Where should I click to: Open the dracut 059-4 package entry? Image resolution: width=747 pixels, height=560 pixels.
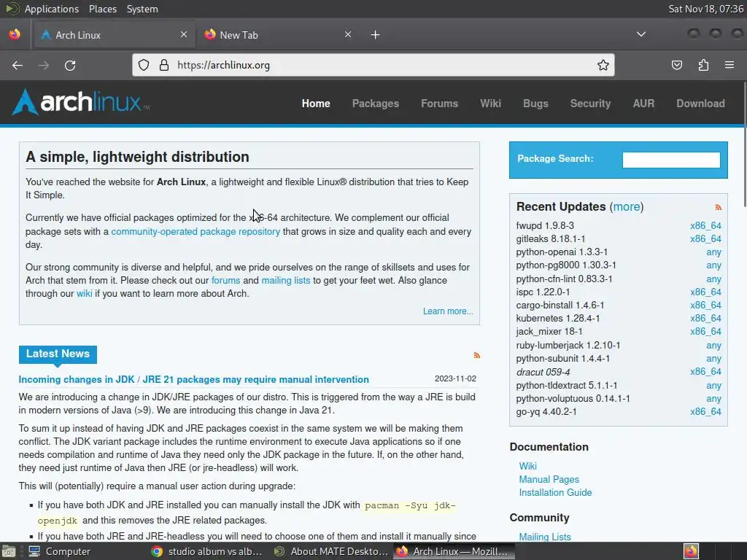[x=543, y=372]
